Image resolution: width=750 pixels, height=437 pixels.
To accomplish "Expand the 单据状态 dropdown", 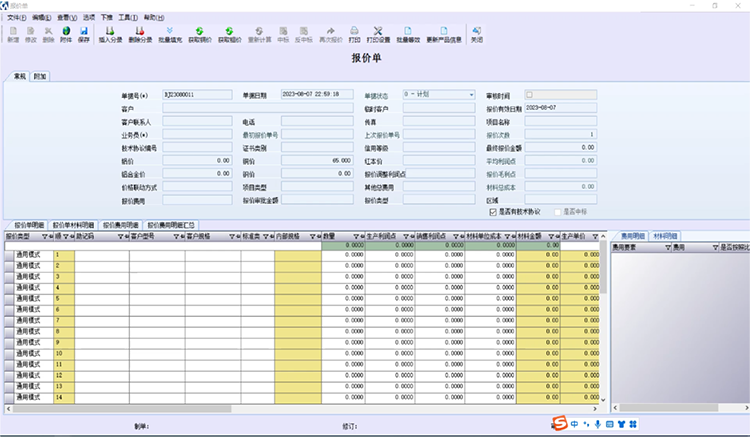I will 471,95.
